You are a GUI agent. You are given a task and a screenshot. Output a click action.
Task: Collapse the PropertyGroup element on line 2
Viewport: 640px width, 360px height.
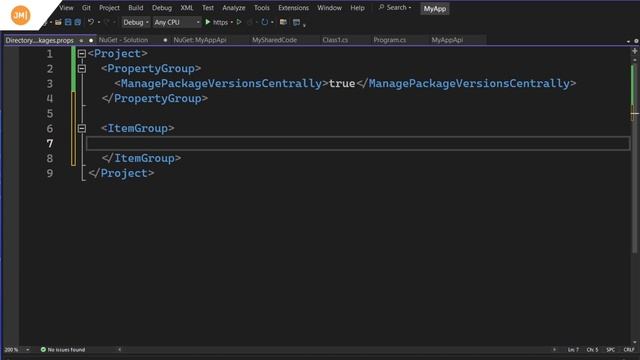pyautogui.click(x=82, y=69)
